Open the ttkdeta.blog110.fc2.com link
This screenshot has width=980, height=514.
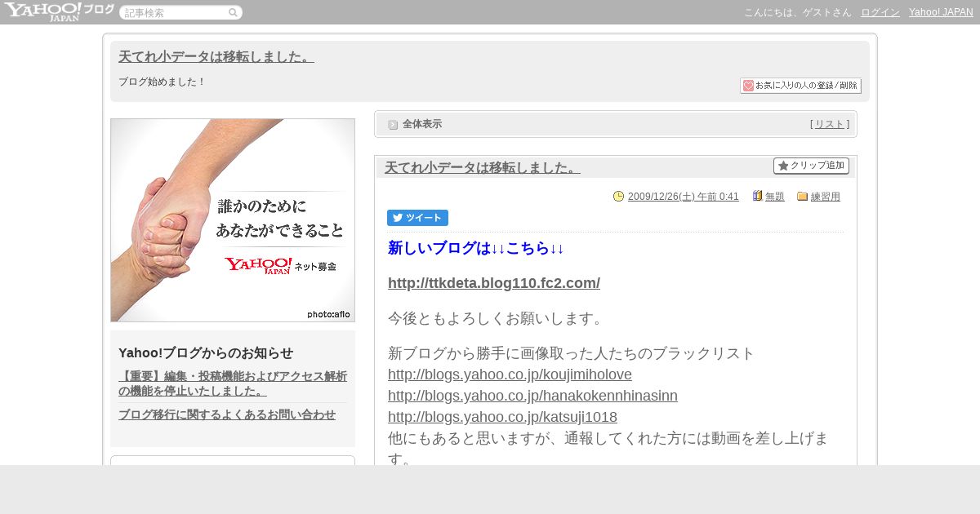(494, 283)
